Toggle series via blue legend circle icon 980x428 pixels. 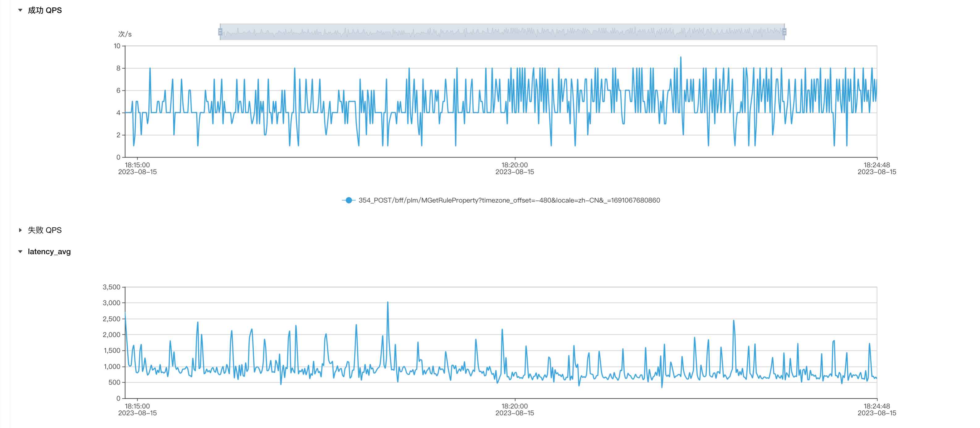tap(348, 200)
